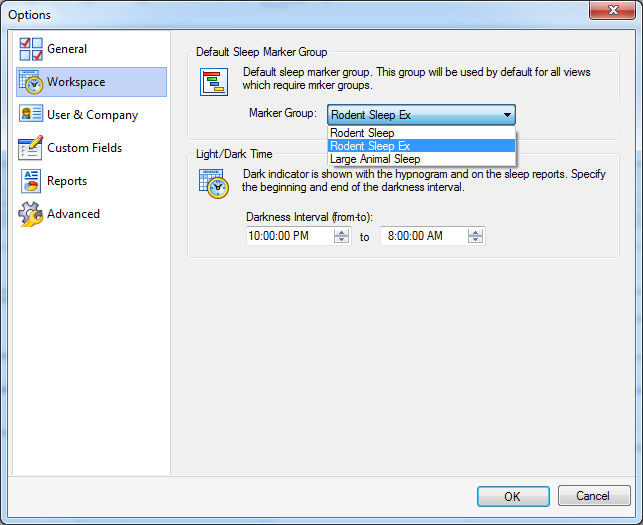Open the Custom Fields page

pos(91,148)
